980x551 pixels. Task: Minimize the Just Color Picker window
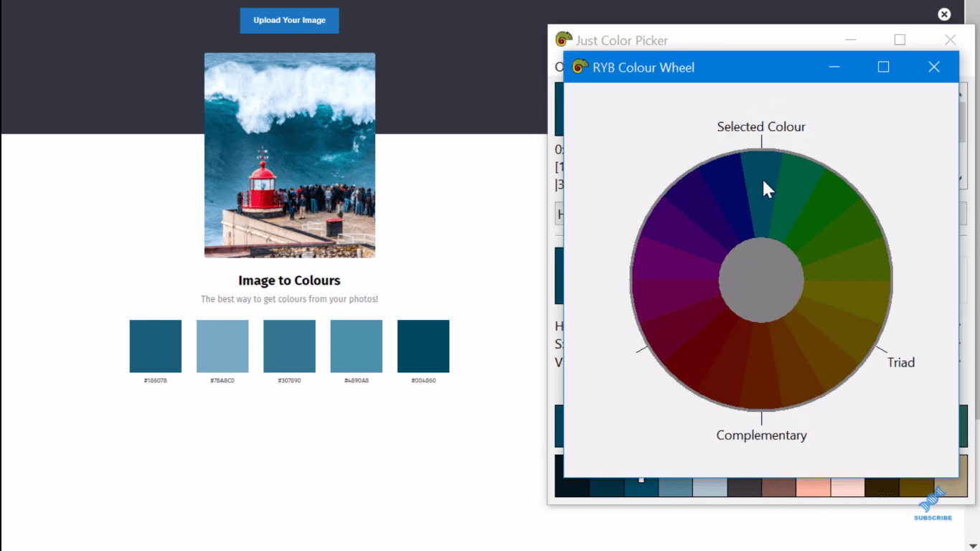pyautogui.click(x=850, y=40)
